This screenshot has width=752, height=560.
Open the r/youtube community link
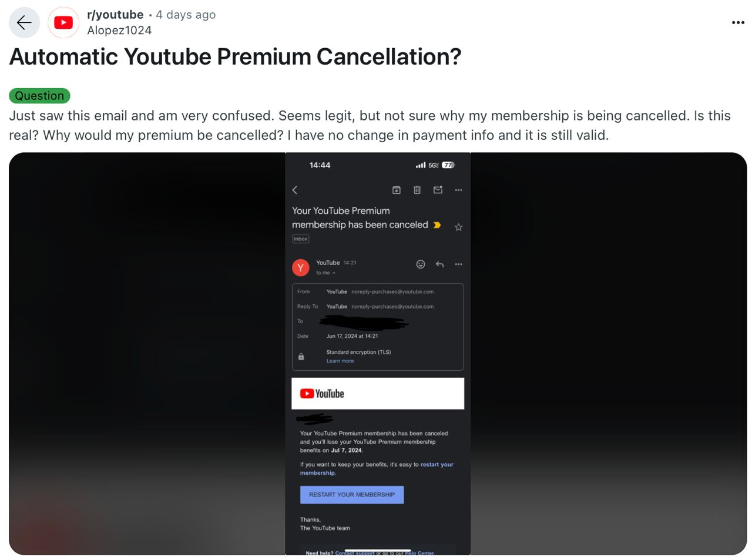(x=115, y=15)
